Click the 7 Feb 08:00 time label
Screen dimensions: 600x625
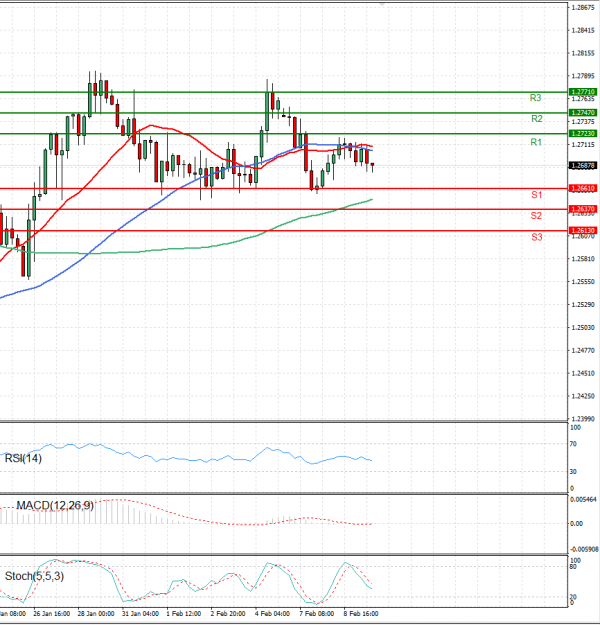[x=317, y=613]
